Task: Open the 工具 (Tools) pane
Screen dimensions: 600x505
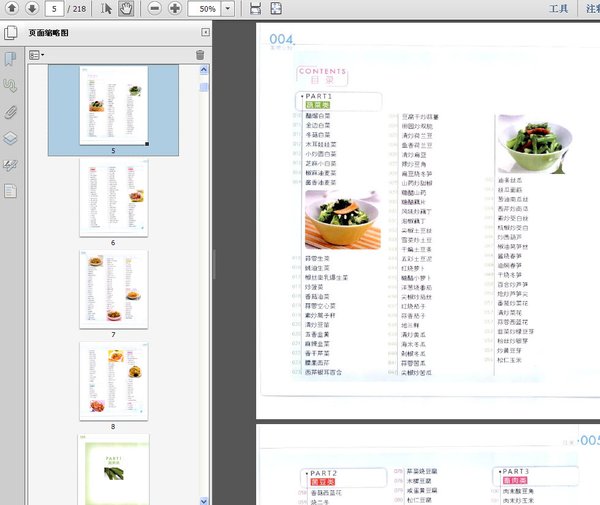Action: click(x=558, y=9)
